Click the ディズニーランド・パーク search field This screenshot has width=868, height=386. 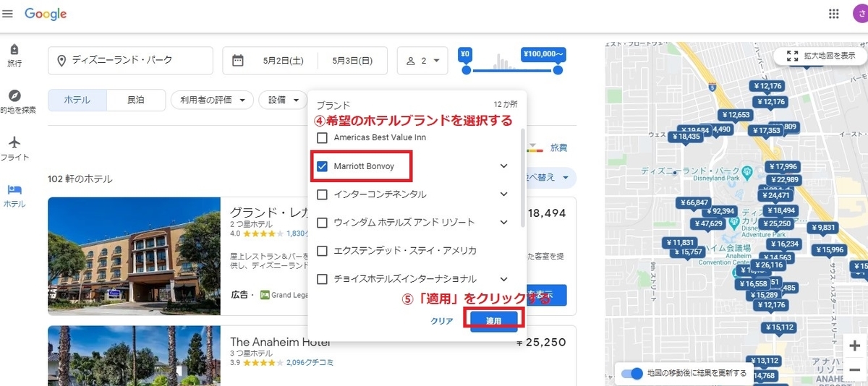[131, 61]
